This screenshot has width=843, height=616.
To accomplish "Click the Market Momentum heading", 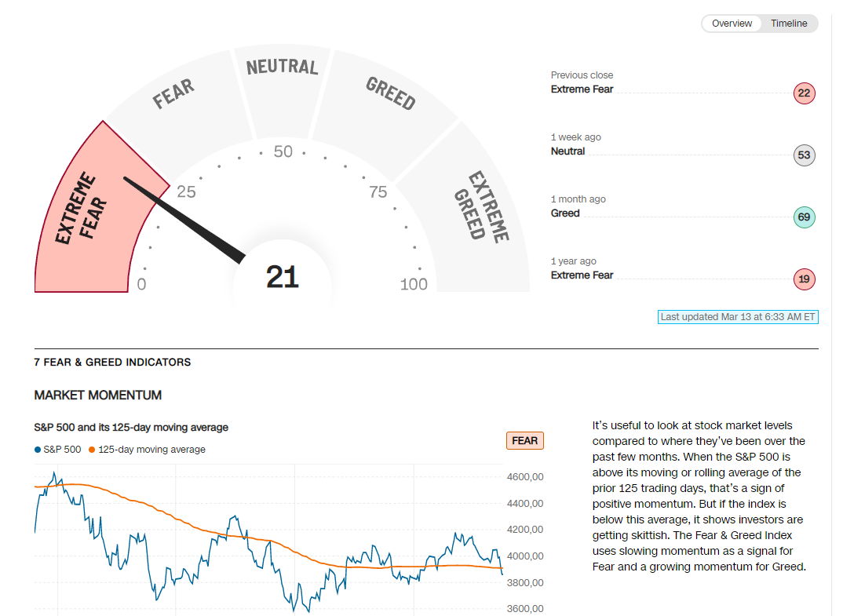I will [x=98, y=395].
